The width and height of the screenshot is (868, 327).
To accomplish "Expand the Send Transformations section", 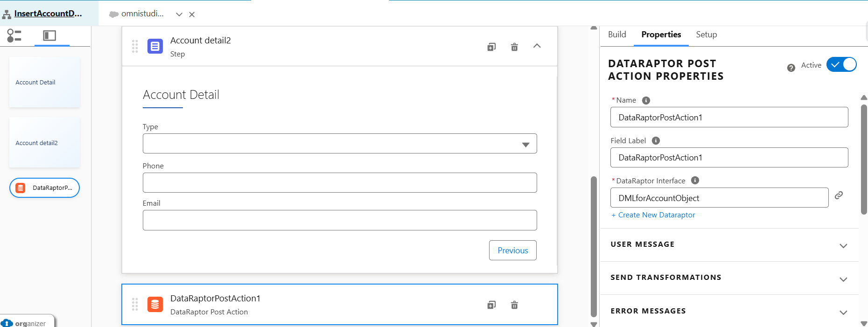I will coord(843,279).
